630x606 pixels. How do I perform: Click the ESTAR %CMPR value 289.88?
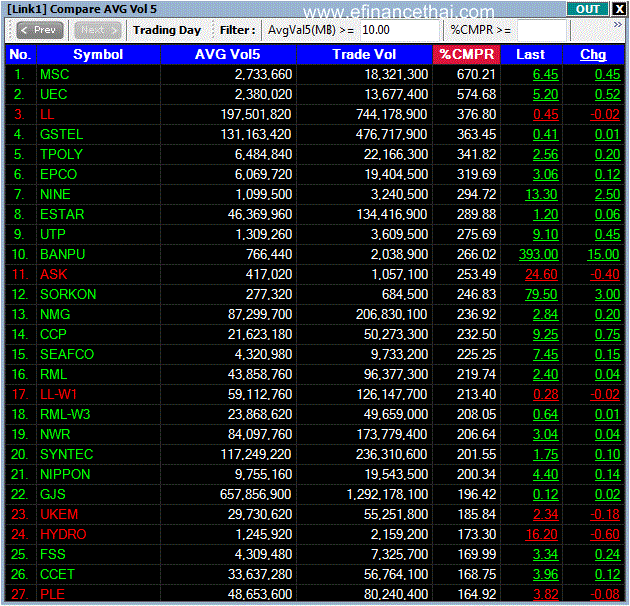pyautogui.click(x=476, y=214)
